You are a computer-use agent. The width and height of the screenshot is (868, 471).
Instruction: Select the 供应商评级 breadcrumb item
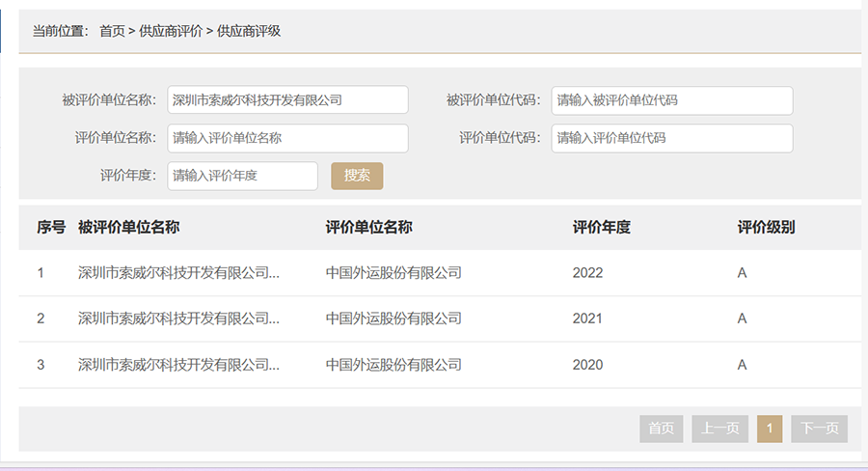248,31
